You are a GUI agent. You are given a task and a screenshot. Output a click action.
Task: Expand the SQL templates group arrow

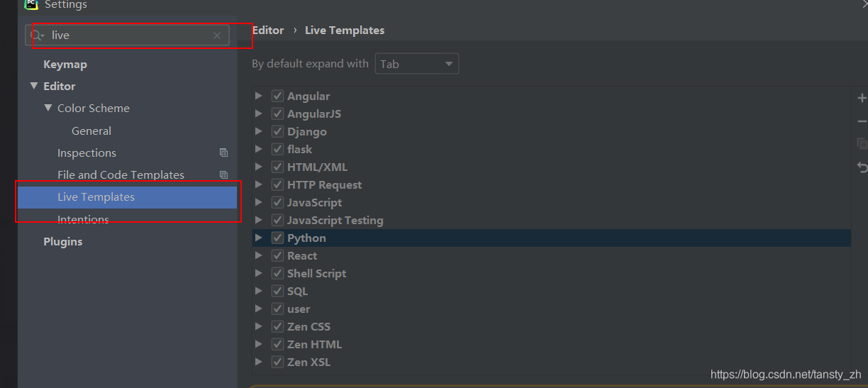pos(259,291)
